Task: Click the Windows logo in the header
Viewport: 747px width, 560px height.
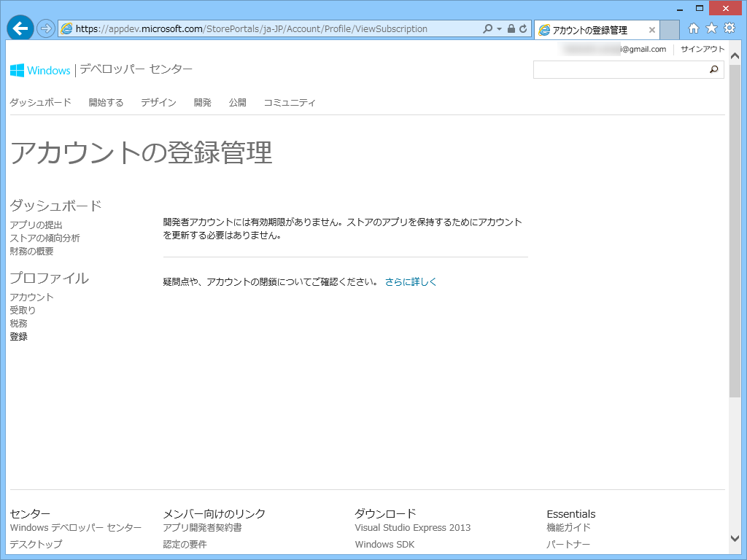Action: (x=16, y=70)
